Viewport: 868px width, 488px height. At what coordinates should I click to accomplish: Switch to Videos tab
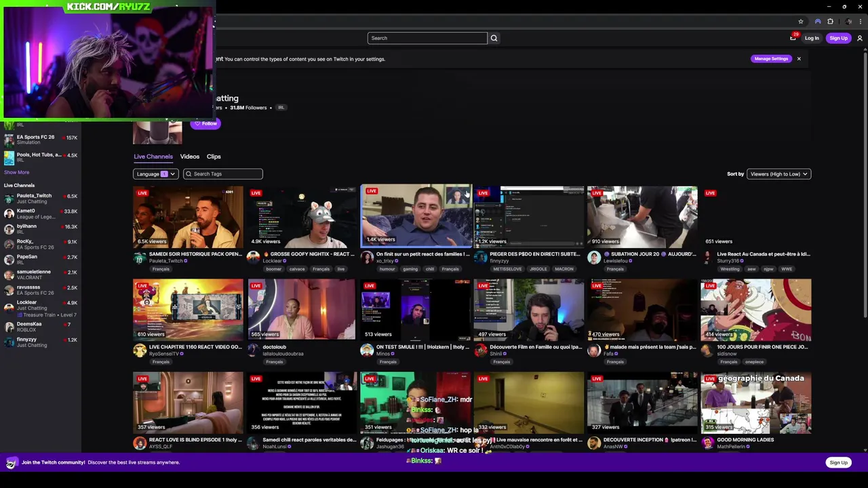click(x=190, y=157)
